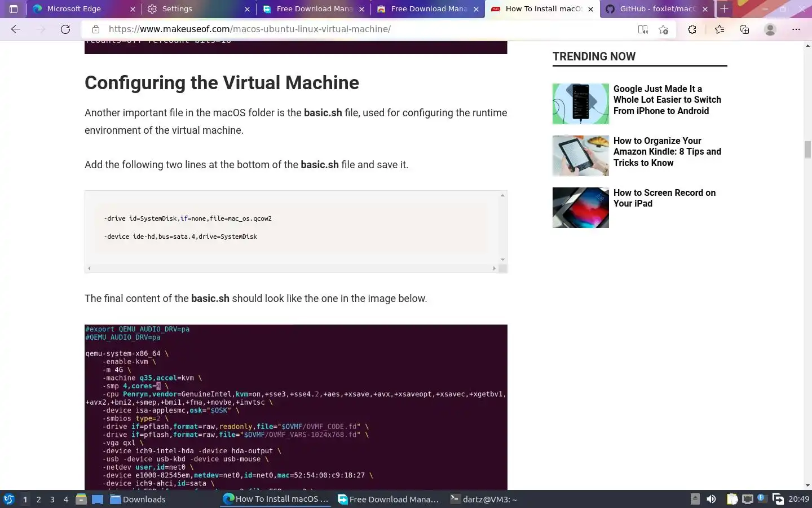Viewport: 812px width, 508px height.
Task: Switch to the Microsoft Edge tab
Action: tap(85, 9)
